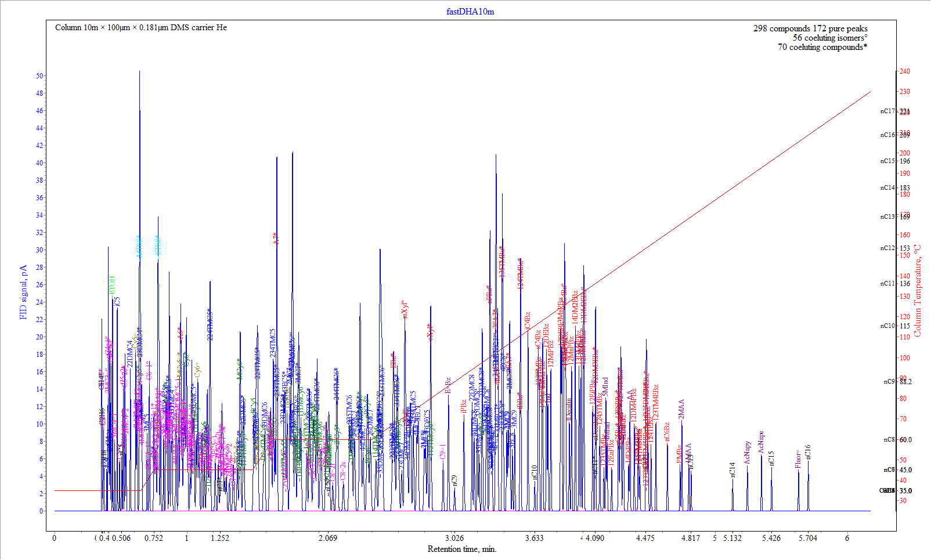
Task: Select the AcNapy peak label
Action: 748,453
